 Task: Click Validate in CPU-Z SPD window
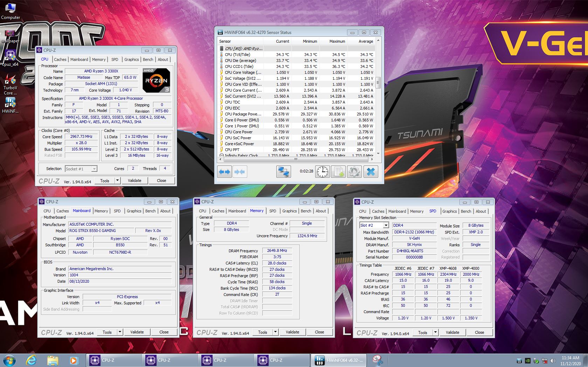pyautogui.click(x=452, y=332)
